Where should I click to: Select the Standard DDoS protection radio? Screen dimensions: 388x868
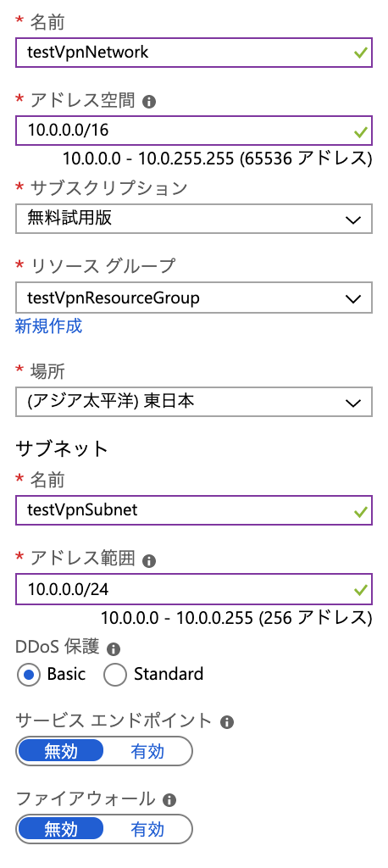[x=115, y=674]
